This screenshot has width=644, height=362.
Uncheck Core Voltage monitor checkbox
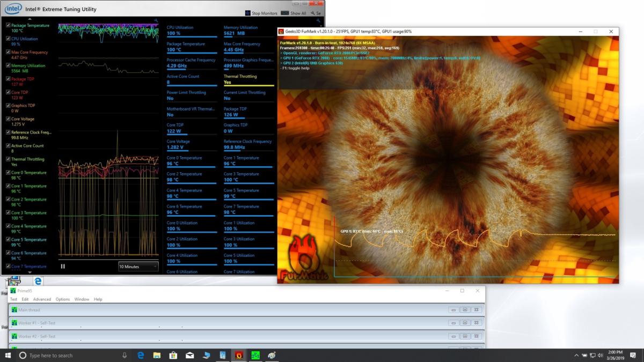click(8, 119)
